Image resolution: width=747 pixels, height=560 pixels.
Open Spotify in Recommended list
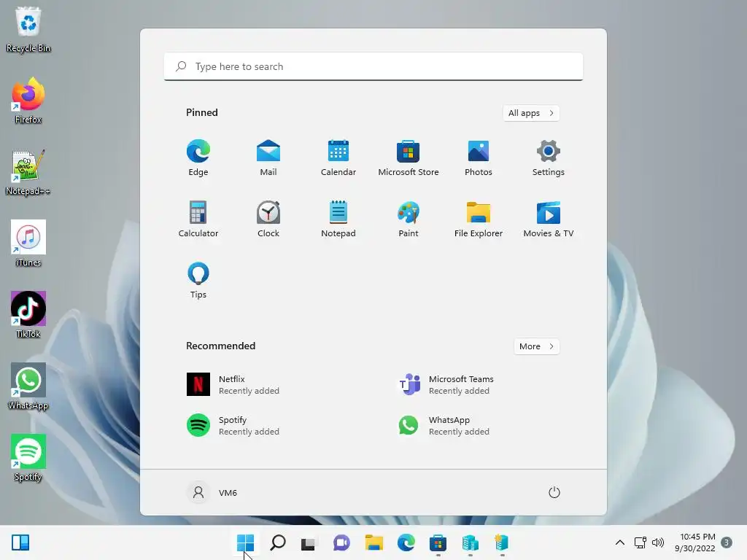click(233, 425)
